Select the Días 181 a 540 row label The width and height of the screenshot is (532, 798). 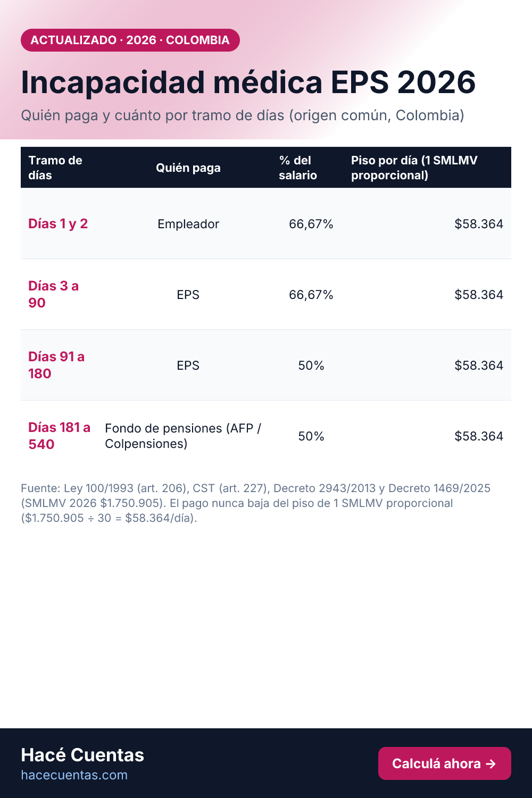tap(59, 436)
